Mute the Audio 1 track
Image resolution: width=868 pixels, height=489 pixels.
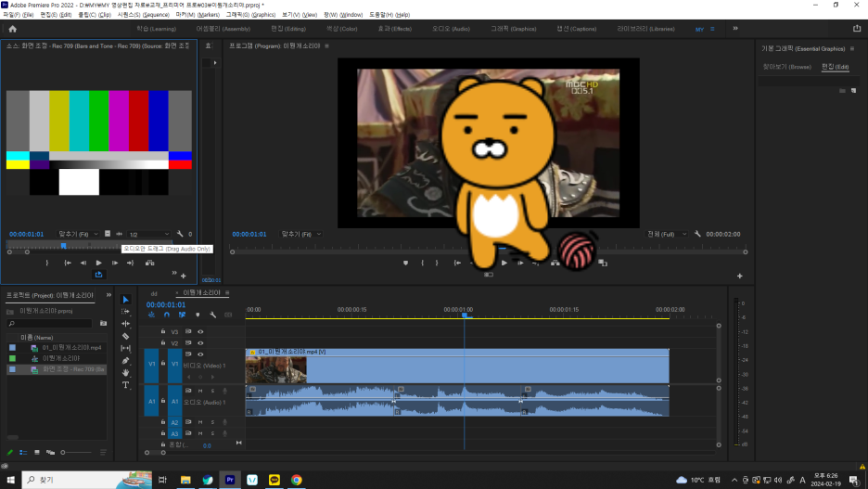[x=200, y=391]
